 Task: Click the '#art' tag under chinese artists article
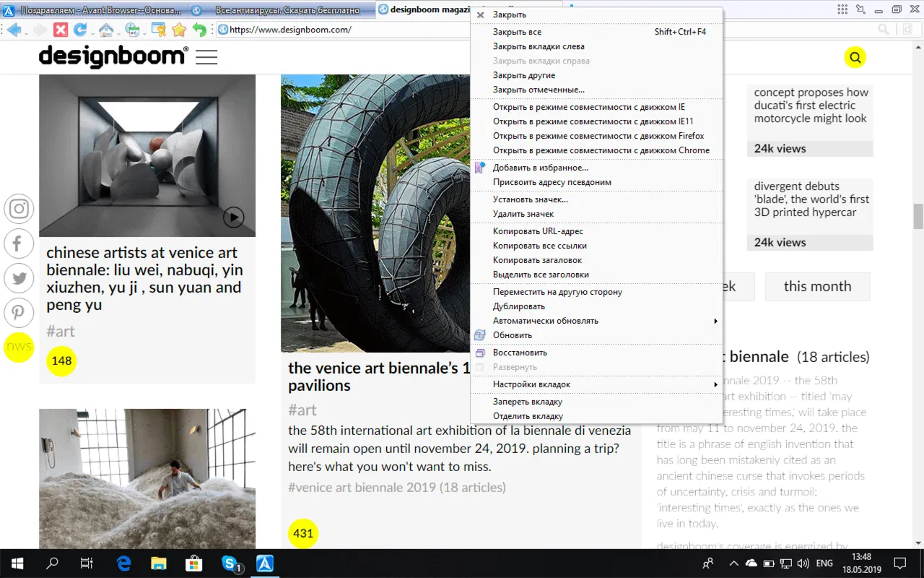coord(61,332)
